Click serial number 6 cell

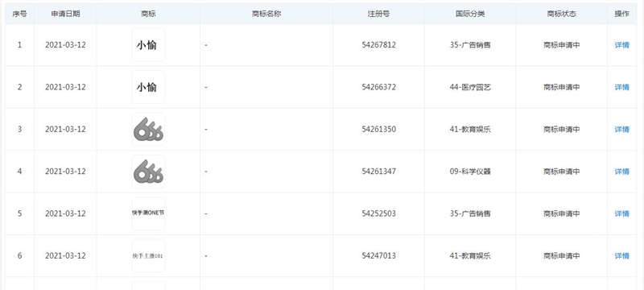pos(19,256)
